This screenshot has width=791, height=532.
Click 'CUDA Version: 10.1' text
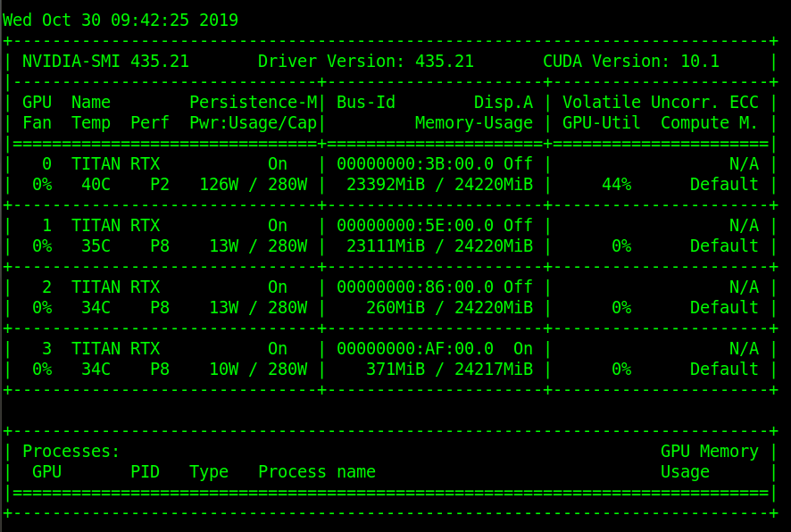tap(631, 62)
